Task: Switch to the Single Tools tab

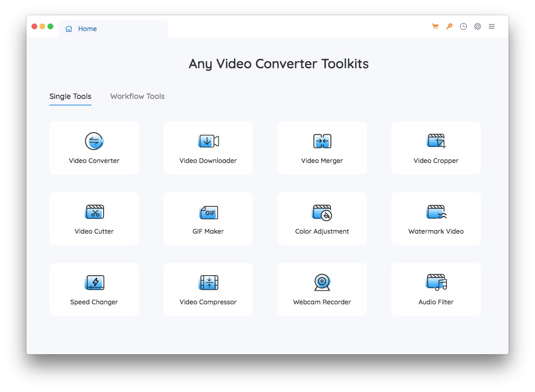Action: tap(70, 96)
